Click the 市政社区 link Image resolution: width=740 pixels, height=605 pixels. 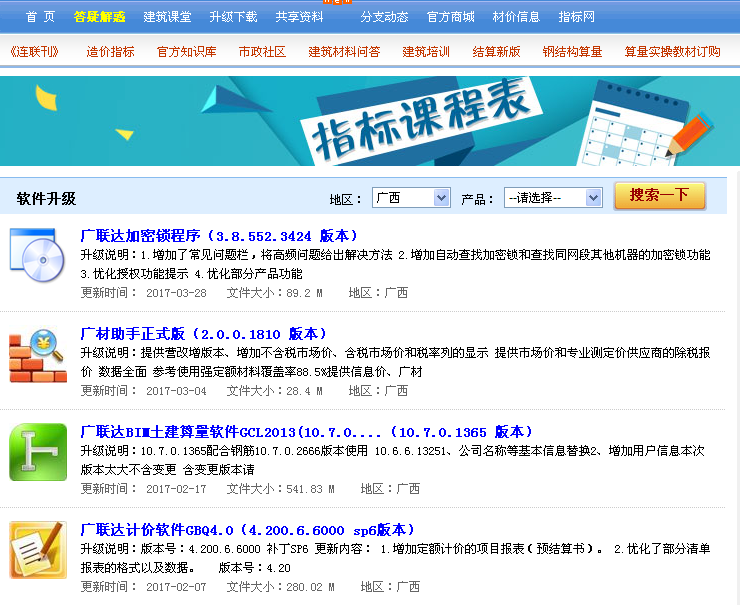262,51
